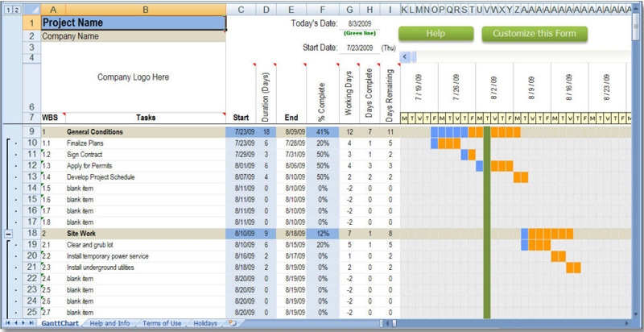Collapse the Site Work outline group
Image resolution: width=644 pixels, height=332 pixels.
pos(9,234)
